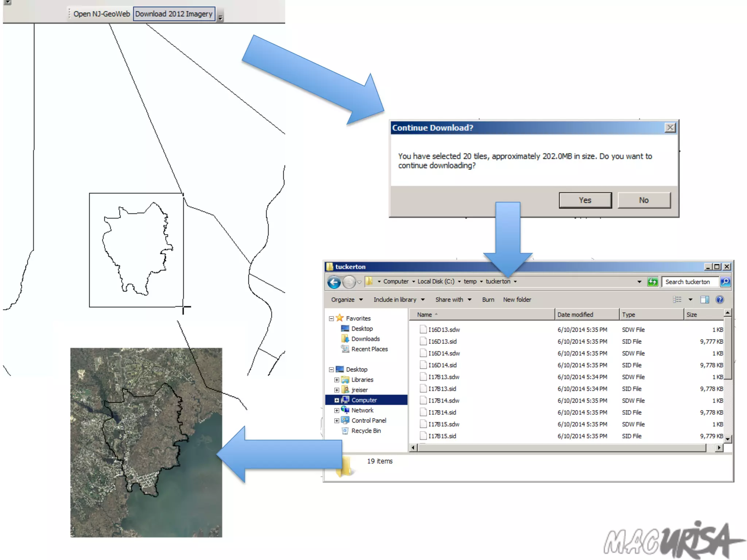Click the search magnifier icon
The width and height of the screenshot is (747, 560).
tap(725, 282)
